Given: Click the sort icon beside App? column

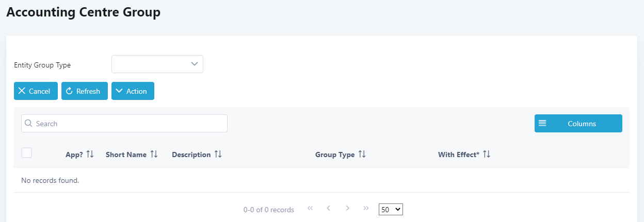Looking at the screenshot, I should click(90, 155).
